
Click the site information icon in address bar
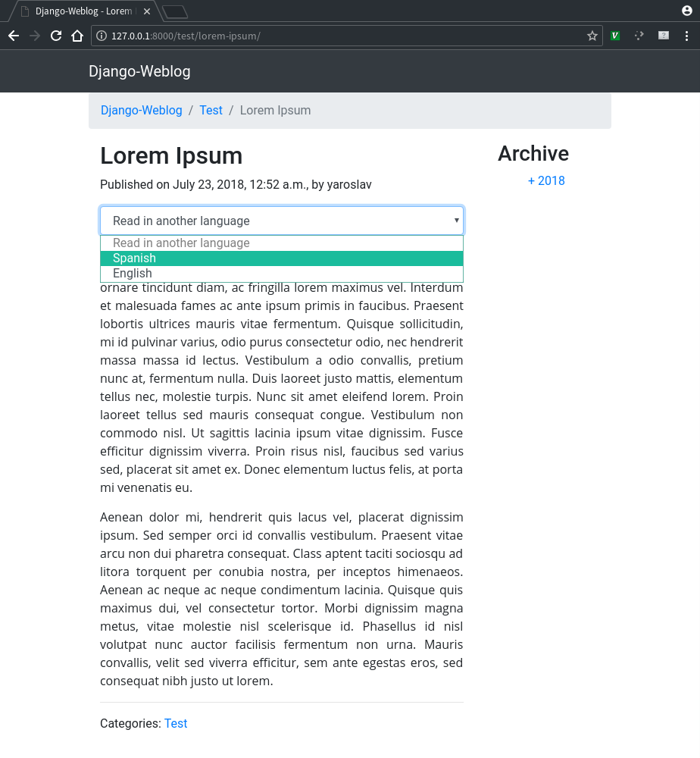[102, 36]
